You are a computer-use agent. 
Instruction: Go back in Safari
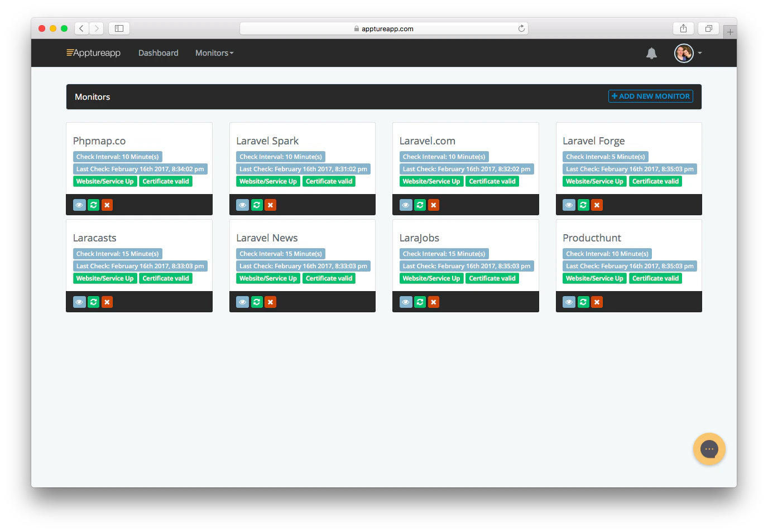click(x=81, y=28)
